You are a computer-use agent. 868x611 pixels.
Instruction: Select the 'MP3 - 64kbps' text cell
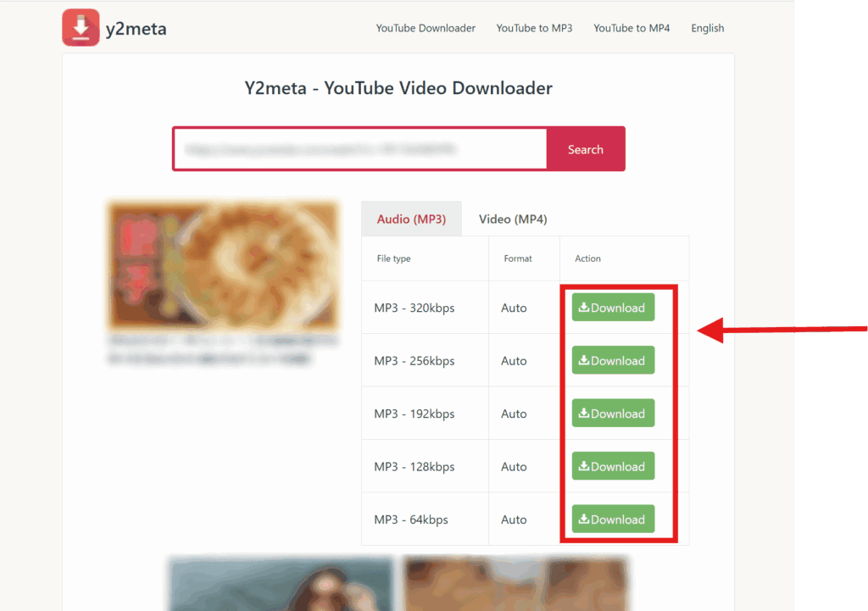pyautogui.click(x=411, y=519)
